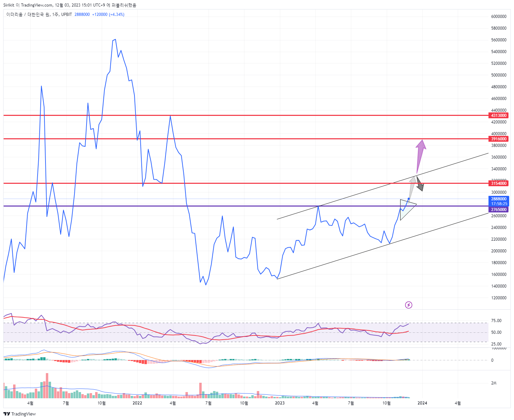The image size is (514, 420).
Task: Select the dark gray downward arrow drawing
Action: (420, 184)
